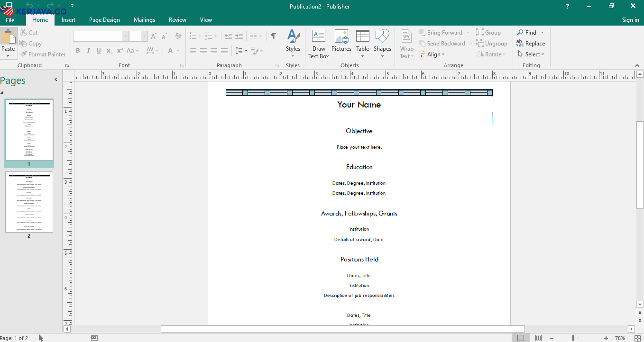This screenshot has height=342, width=644.
Task: Open the font name dropdown
Action: [x=126, y=36]
